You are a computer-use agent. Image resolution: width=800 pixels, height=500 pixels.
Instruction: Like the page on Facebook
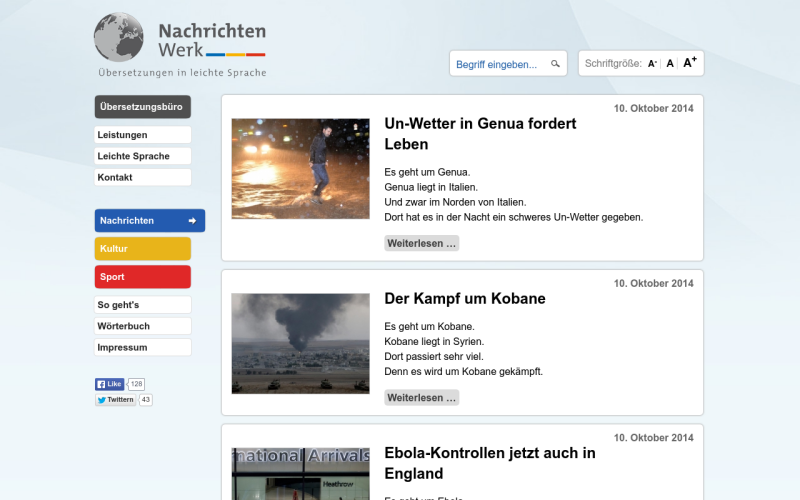(109, 384)
